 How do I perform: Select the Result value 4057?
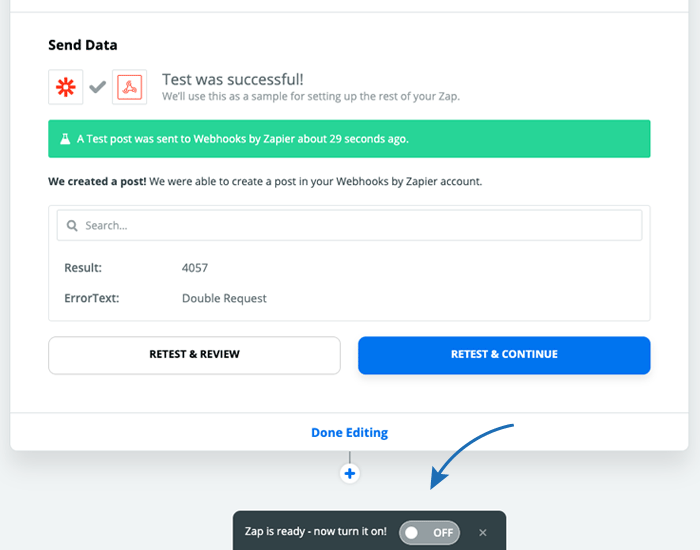click(195, 268)
